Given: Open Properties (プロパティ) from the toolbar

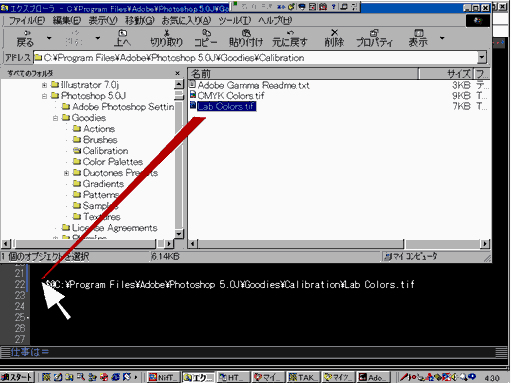Looking at the screenshot, I should (x=374, y=38).
